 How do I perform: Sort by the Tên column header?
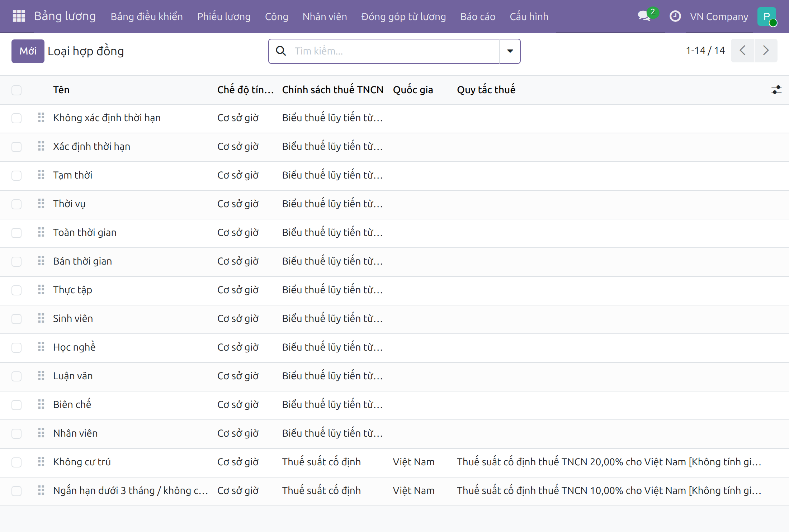(61, 90)
